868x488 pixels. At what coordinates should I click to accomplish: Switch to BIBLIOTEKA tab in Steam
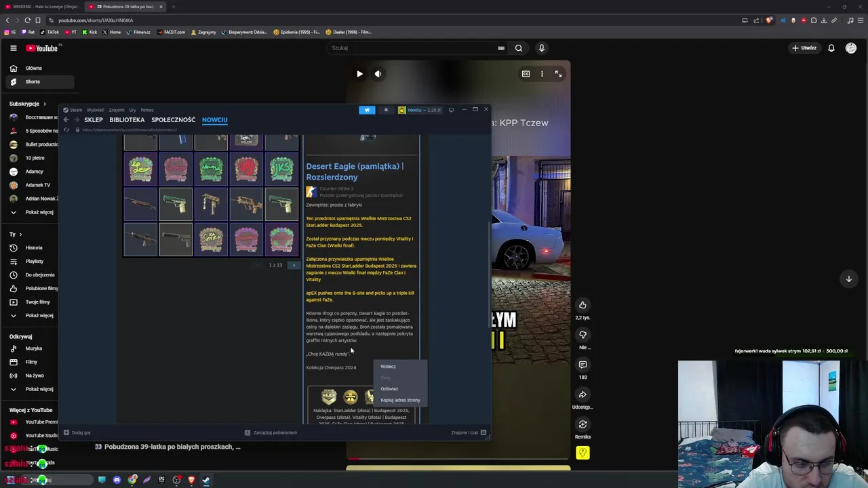pos(127,120)
